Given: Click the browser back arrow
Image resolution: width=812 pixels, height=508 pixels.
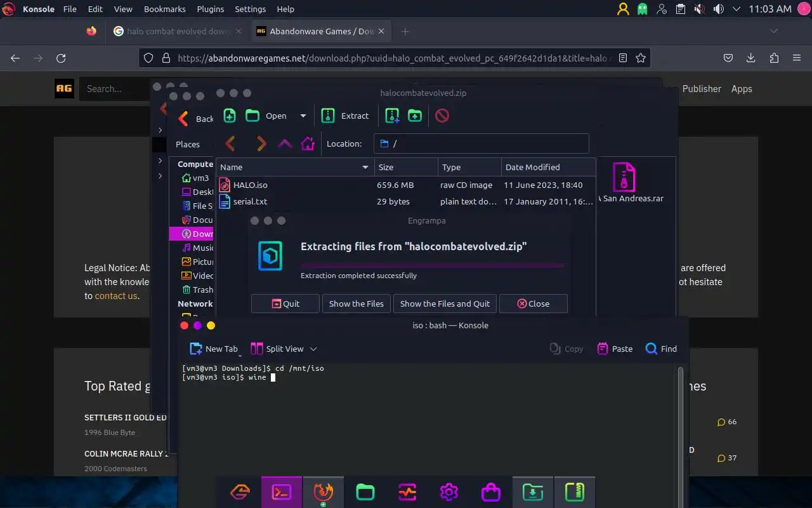Looking at the screenshot, I should [15, 58].
